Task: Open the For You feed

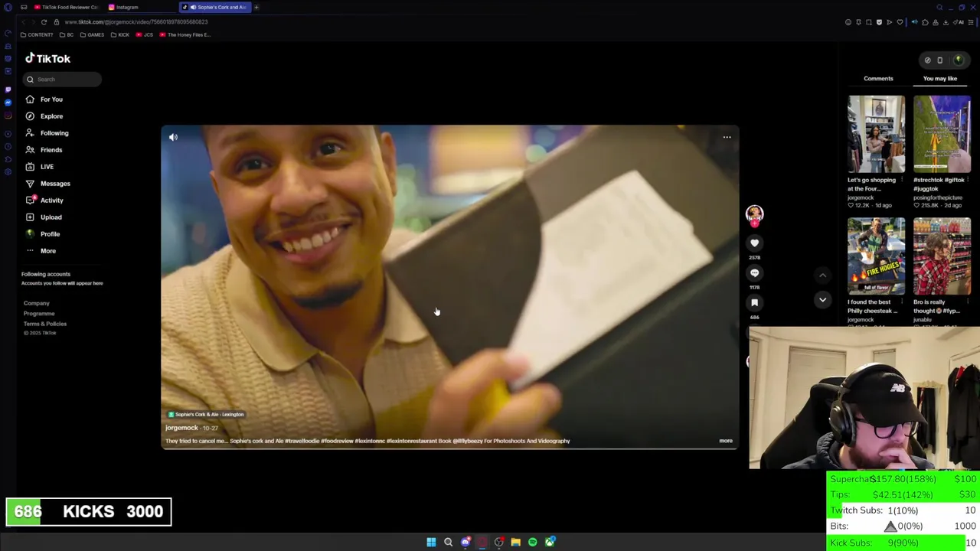Action: (44, 99)
